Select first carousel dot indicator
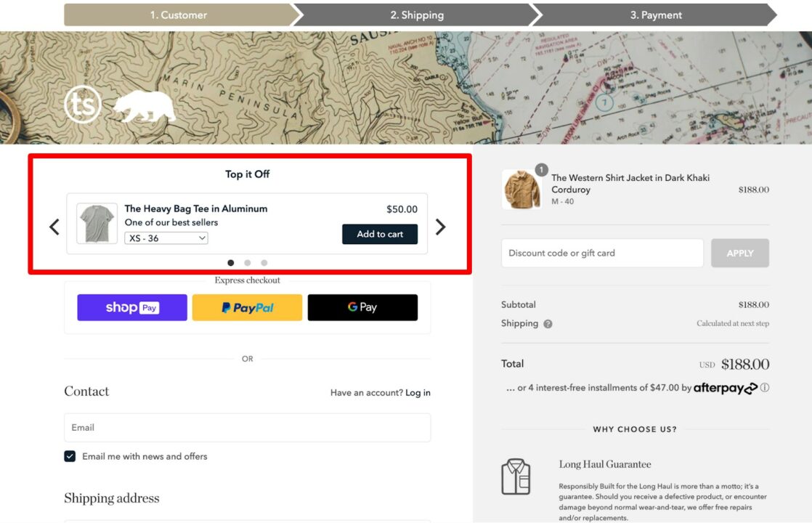812x523 pixels. click(231, 262)
